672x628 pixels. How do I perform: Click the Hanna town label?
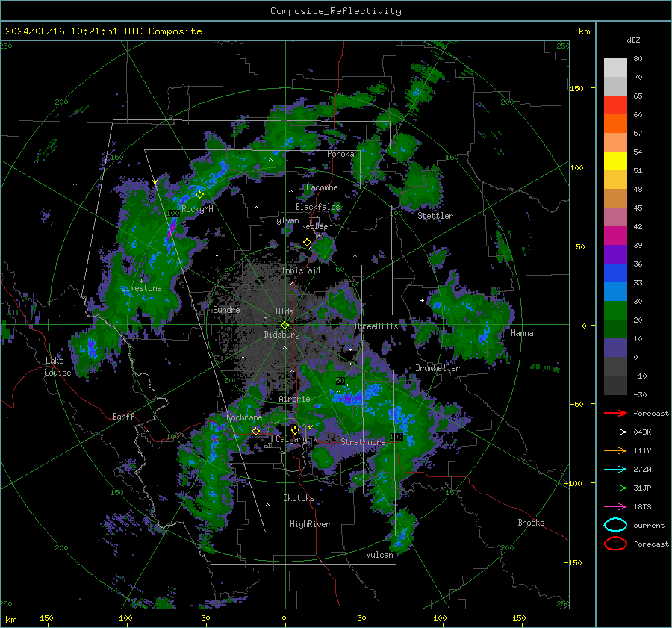coord(522,333)
